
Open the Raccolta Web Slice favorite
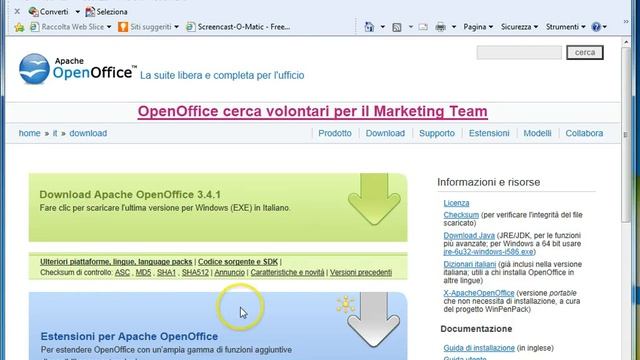click(x=68, y=27)
